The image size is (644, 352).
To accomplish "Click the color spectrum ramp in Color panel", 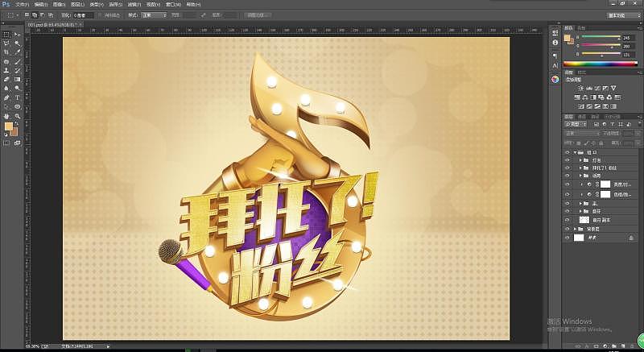I will click(600, 64).
